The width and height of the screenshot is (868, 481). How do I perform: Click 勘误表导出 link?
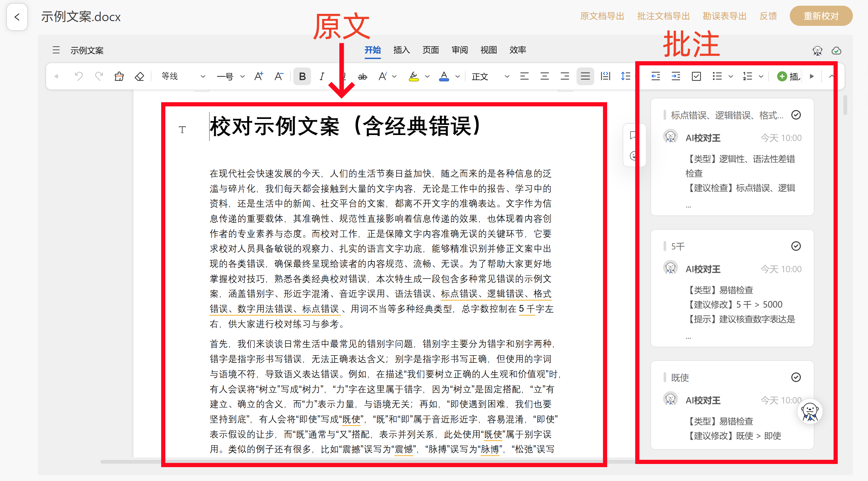pos(724,16)
